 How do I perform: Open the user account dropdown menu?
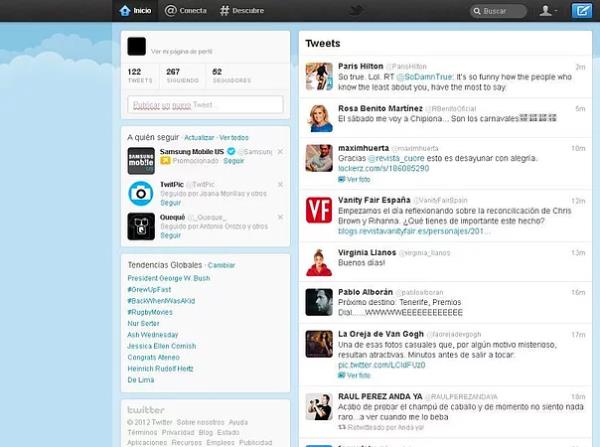548,11
